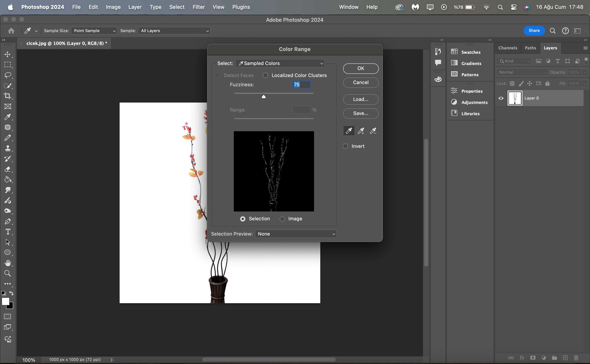Select the Lasso tool
This screenshot has width=590, height=364.
point(8,75)
